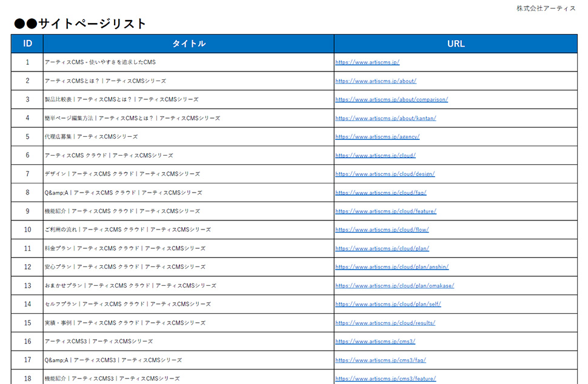Open the artiscms.jp/cloud/ link

[375, 156]
